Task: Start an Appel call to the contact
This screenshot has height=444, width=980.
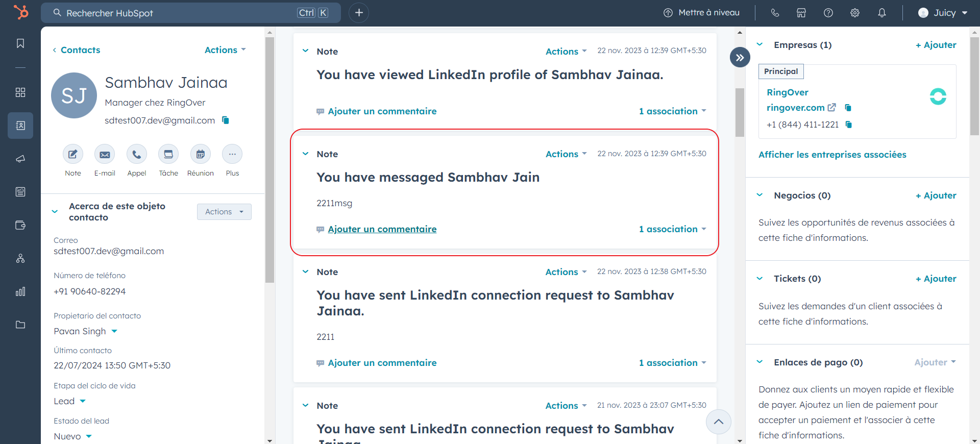Action: pos(137,154)
